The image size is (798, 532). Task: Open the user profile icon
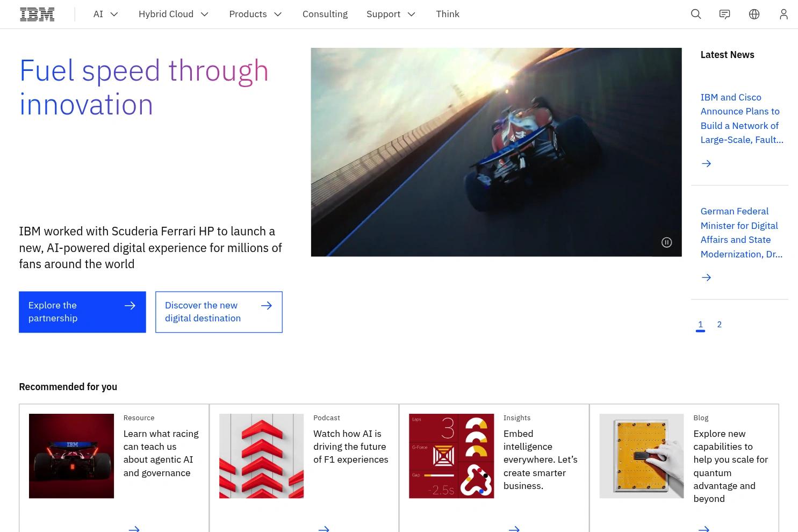click(783, 15)
